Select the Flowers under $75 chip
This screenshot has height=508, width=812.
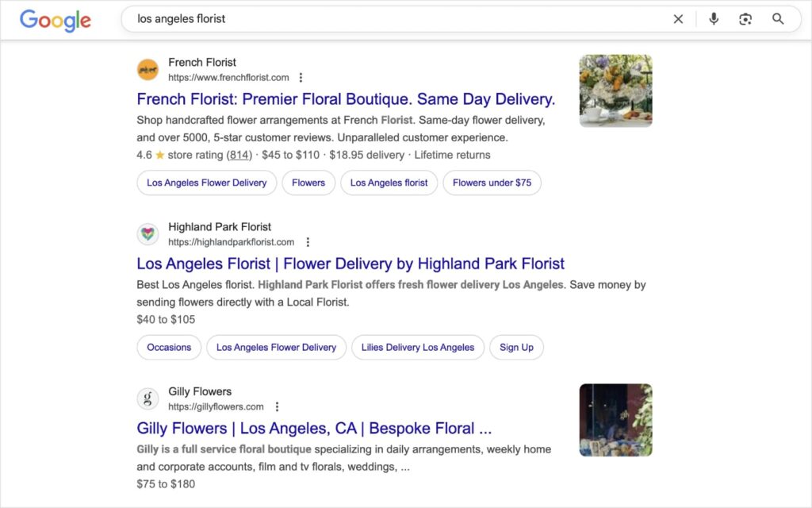492,183
